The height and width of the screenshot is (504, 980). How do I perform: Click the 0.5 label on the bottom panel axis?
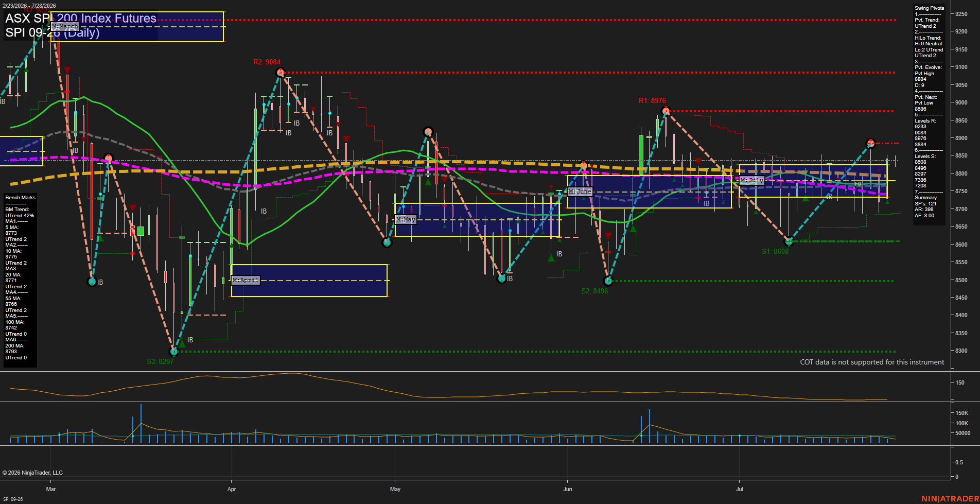click(x=959, y=463)
